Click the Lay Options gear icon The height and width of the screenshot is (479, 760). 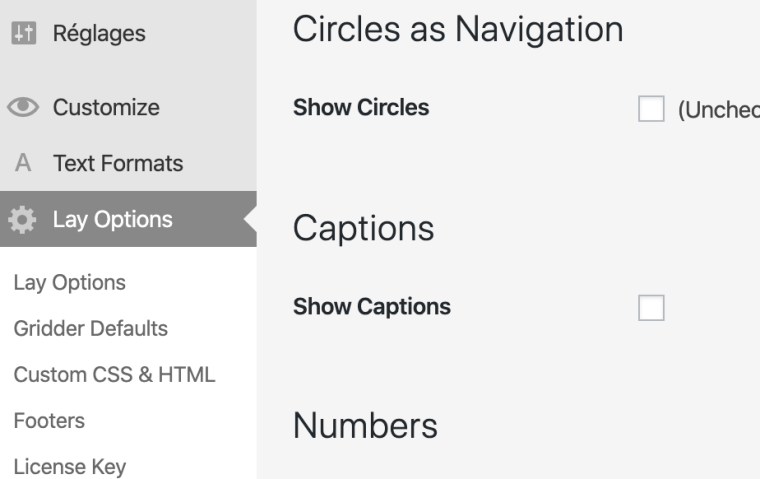[22, 220]
